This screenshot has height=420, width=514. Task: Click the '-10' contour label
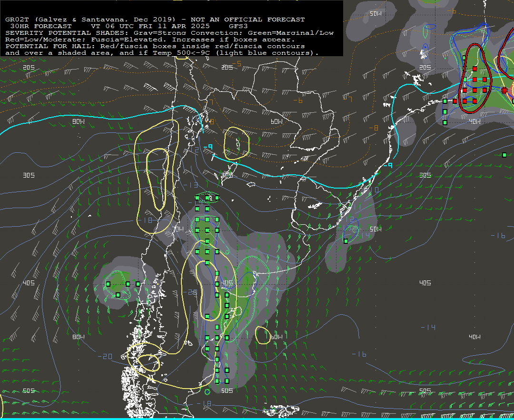pyautogui.click(x=372, y=190)
